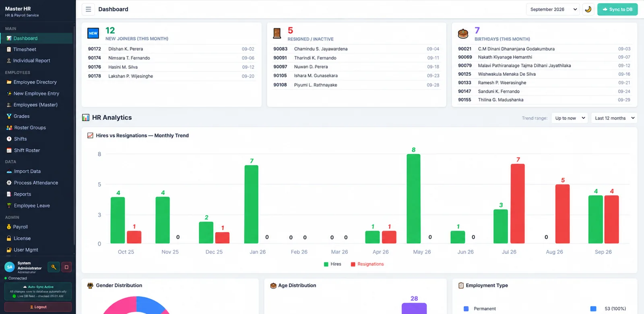Click the purple 28 age distribution bar

tap(414, 308)
